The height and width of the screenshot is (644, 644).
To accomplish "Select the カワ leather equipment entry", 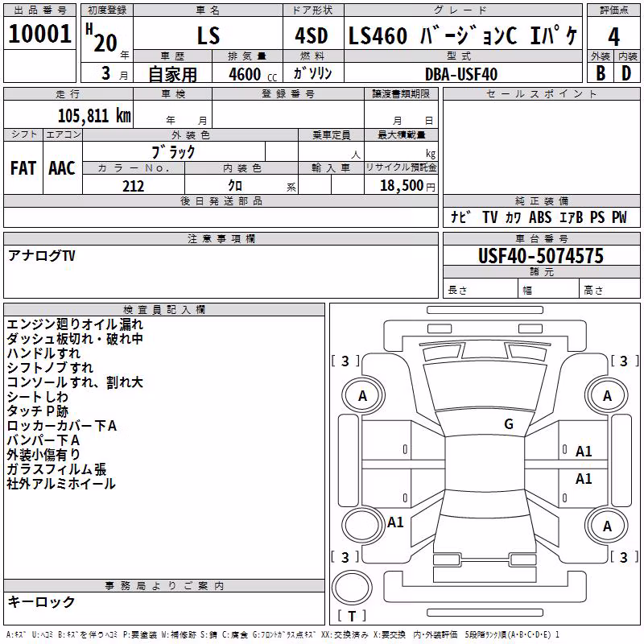I will [514, 217].
